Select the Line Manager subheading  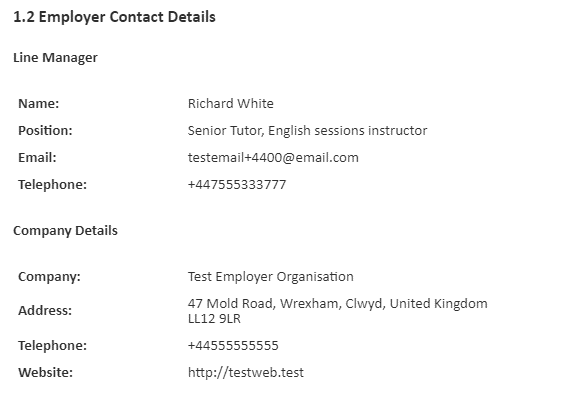[x=55, y=58]
